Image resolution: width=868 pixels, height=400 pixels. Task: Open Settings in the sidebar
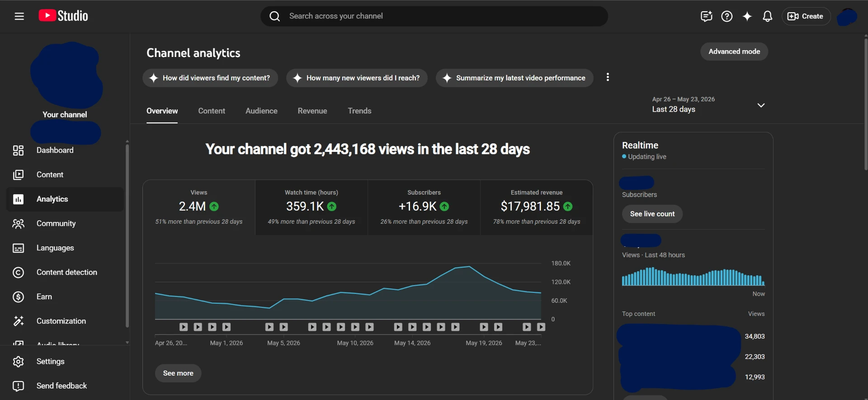point(65,362)
